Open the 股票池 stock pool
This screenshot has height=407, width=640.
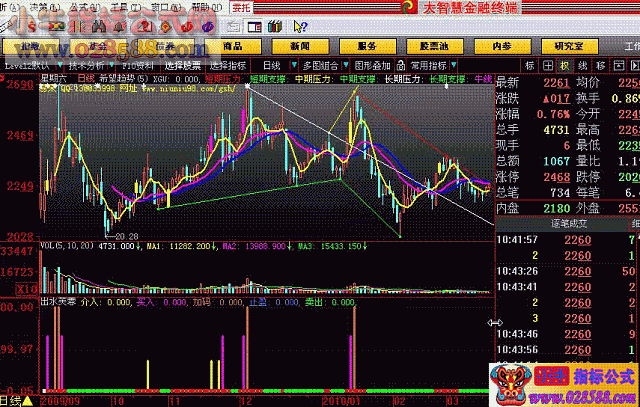432,46
